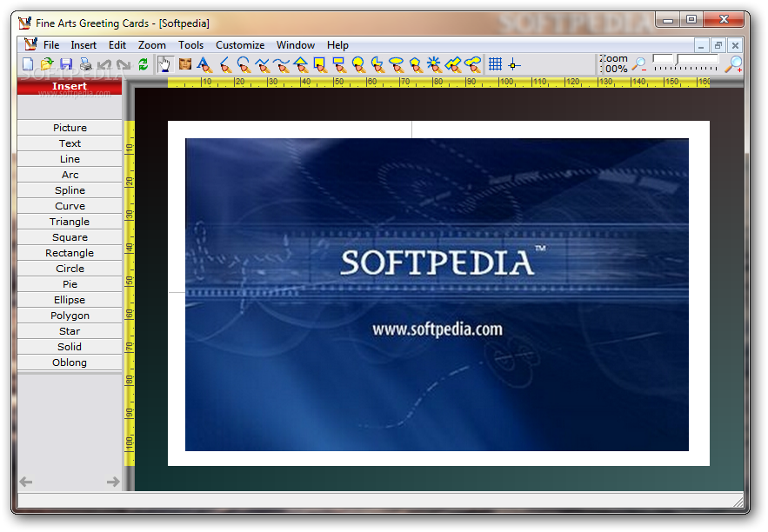Select the Pie drawing tool icon
The width and height of the screenshot is (768, 532).
point(377,64)
